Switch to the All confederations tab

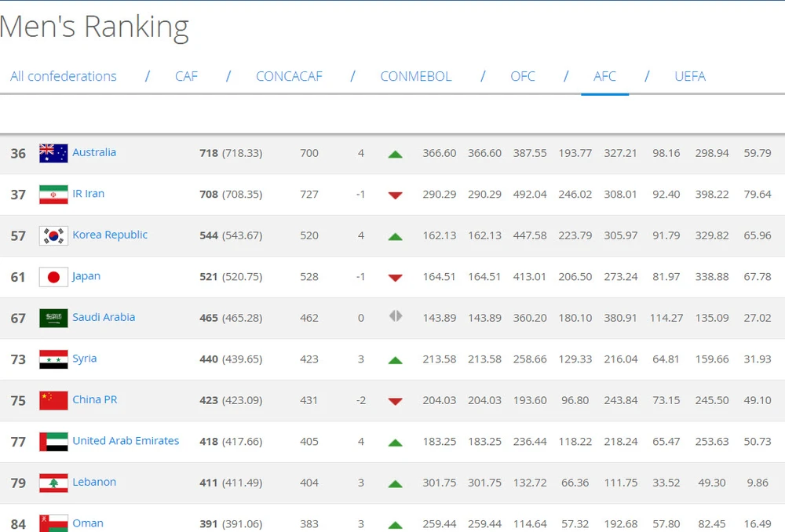coord(64,76)
